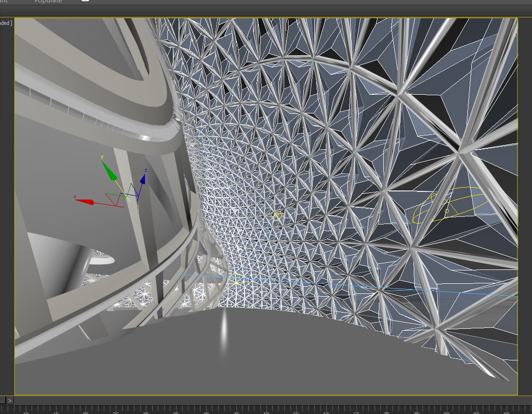Click the time slider next-frame arrow

[x=10, y=401]
